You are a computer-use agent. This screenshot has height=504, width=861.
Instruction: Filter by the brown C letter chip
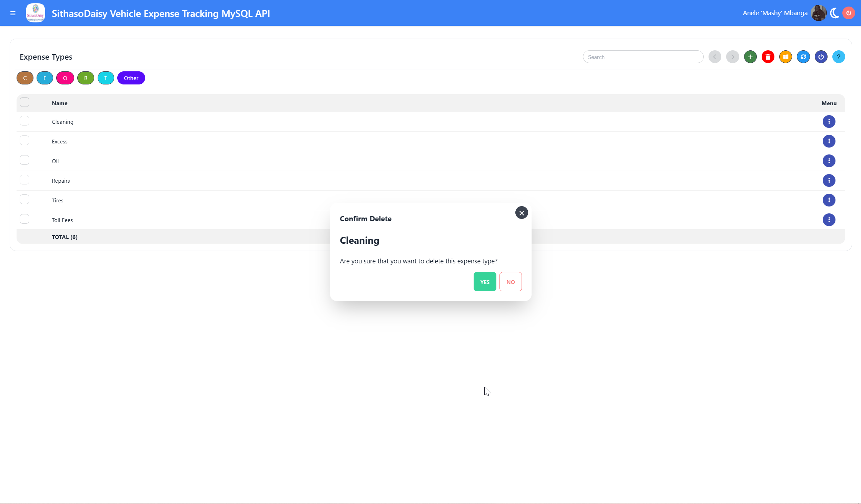tap(25, 78)
